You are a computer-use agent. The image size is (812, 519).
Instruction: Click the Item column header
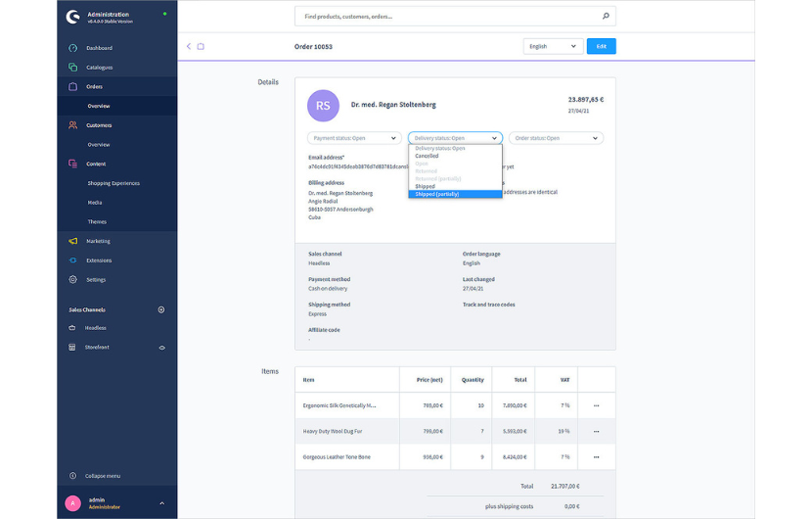point(308,380)
